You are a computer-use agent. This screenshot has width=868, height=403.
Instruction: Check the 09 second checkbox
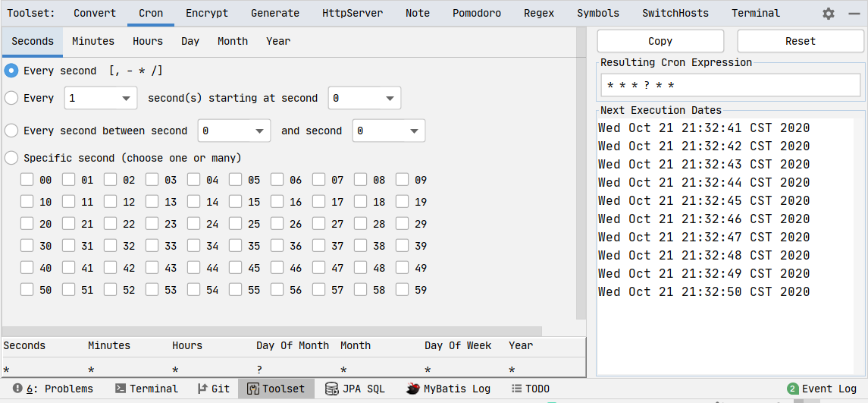tap(403, 180)
